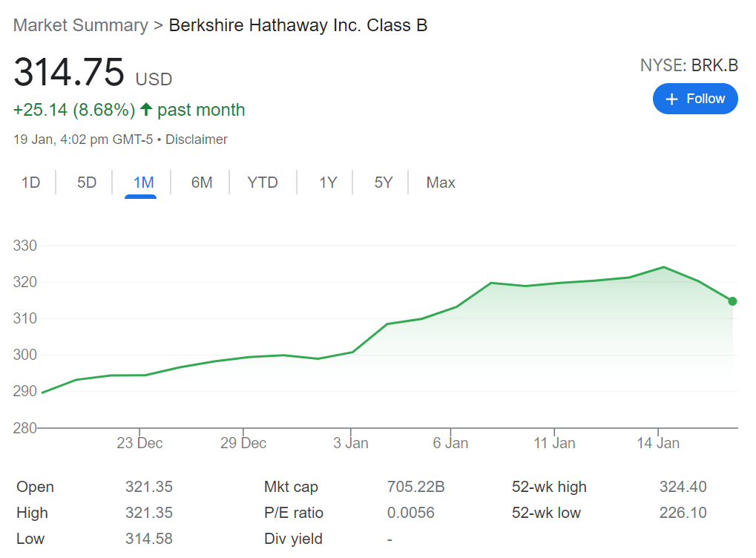Switch to the 6M time range
The height and width of the screenshot is (558, 756).
(x=202, y=183)
